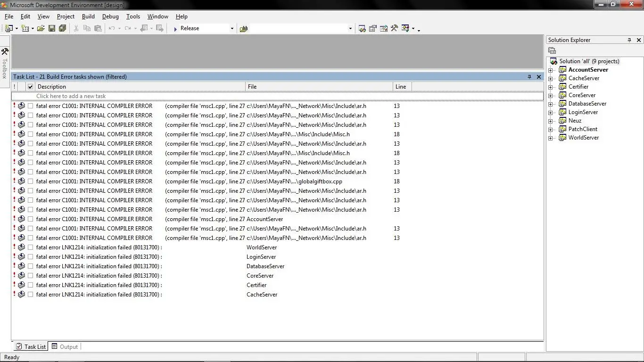Sort by the Line column header
The image size is (644, 362).
pos(402,87)
